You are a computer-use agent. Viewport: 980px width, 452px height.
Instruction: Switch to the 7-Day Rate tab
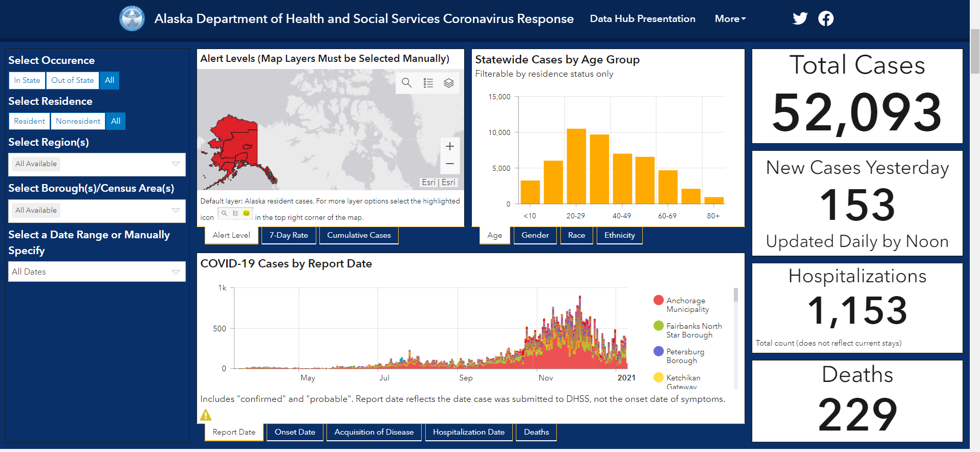point(289,235)
